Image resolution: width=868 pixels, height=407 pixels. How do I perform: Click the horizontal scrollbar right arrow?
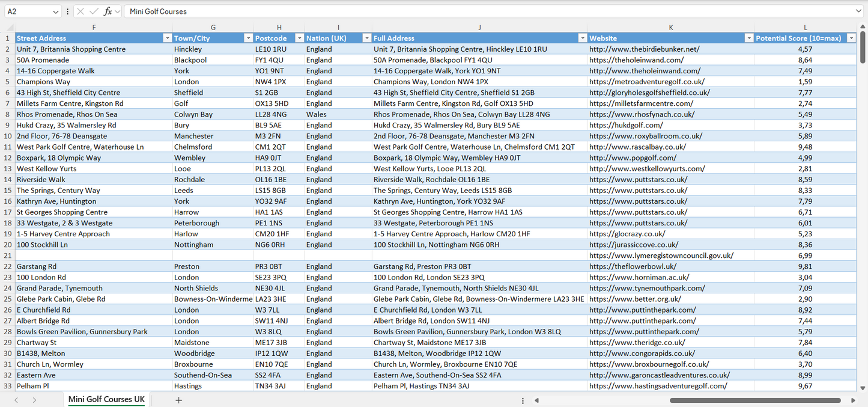pyautogui.click(x=853, y=400)
